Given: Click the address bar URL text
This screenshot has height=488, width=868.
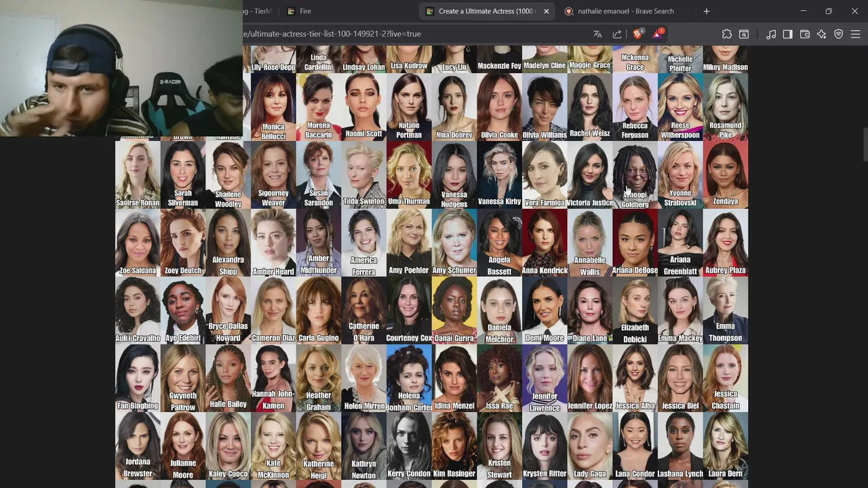Looking at the screenshot, I should click(332, 34).
